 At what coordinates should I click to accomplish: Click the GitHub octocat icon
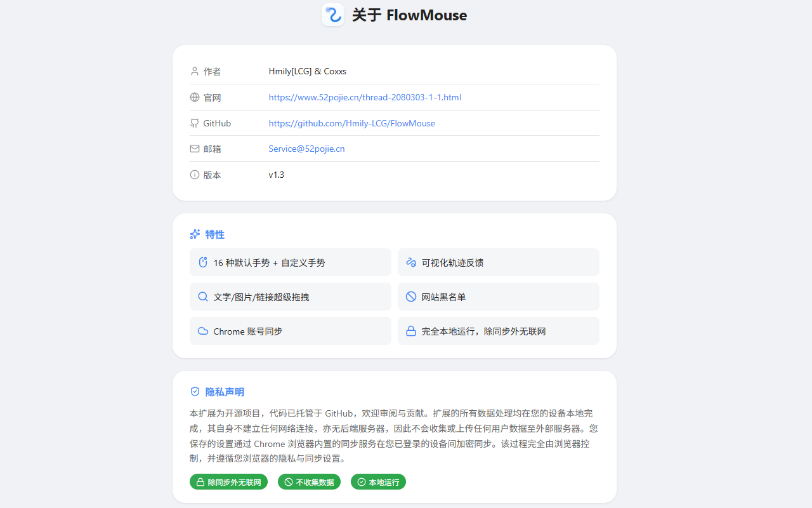coord(195,123)
